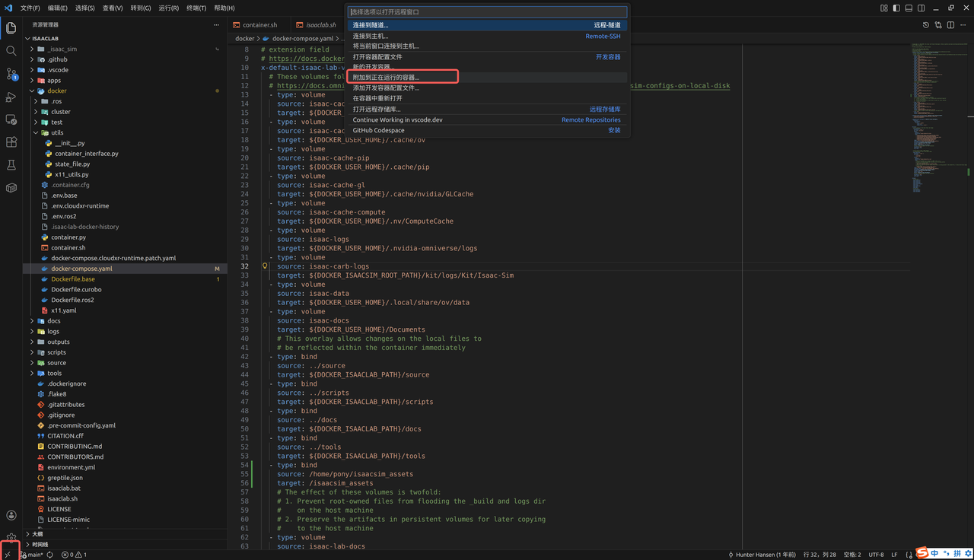Open the Explorer view in activity bar
This screenshot has height=560, width=974.
pos(11,28)
